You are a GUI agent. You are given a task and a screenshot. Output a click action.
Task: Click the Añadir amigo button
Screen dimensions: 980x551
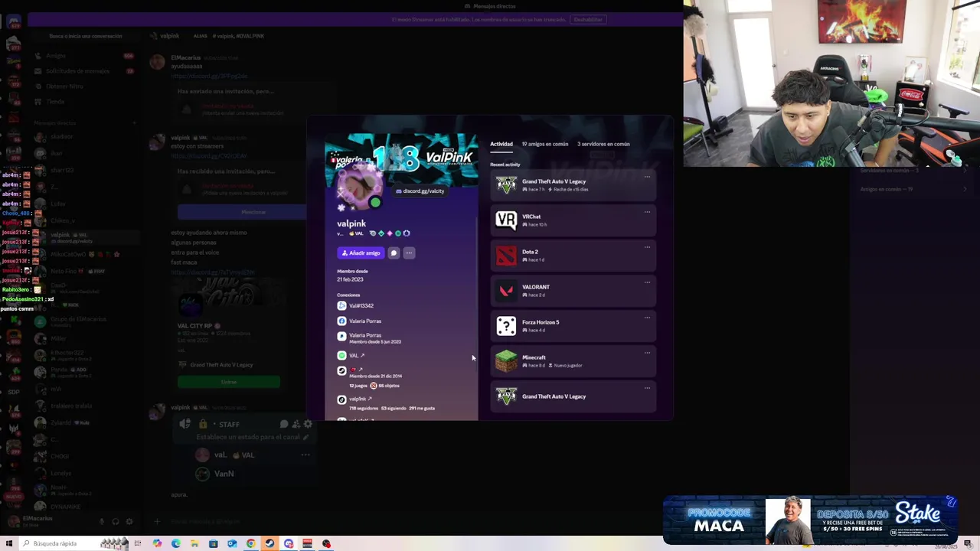click(361, 253)
